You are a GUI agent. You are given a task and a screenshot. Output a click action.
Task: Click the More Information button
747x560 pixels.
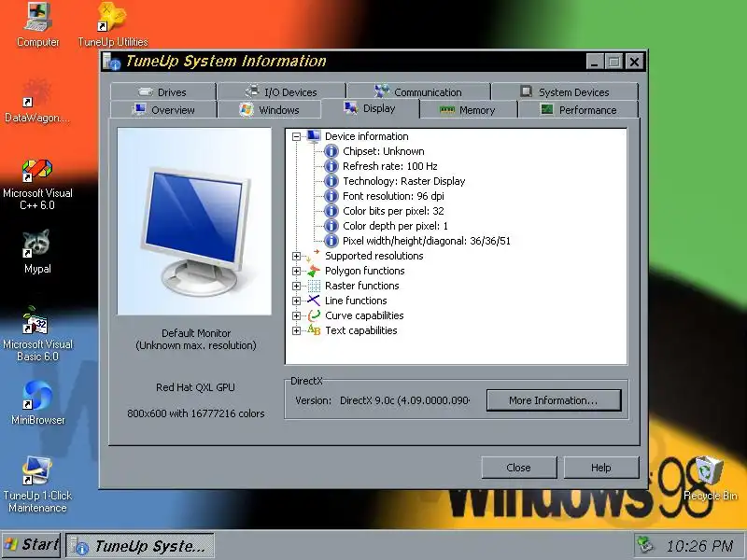click(x=554, y=400)
